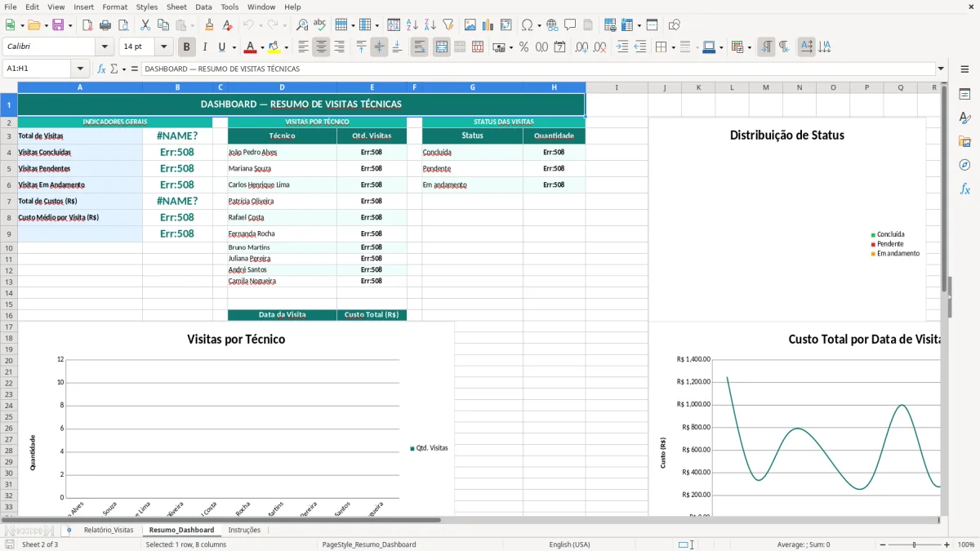
Task: Toggle Bold formatting
Action: click(x=187, y=47)
